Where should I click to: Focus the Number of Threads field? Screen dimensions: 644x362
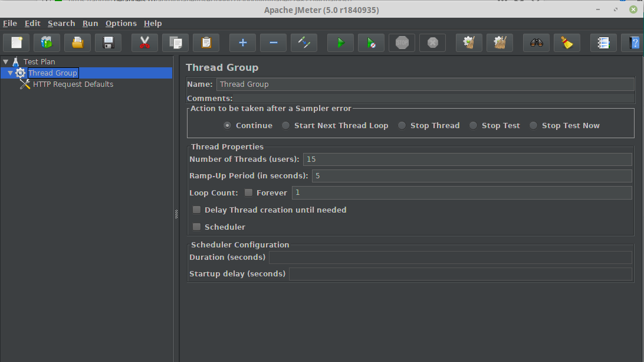pos(468,159)
